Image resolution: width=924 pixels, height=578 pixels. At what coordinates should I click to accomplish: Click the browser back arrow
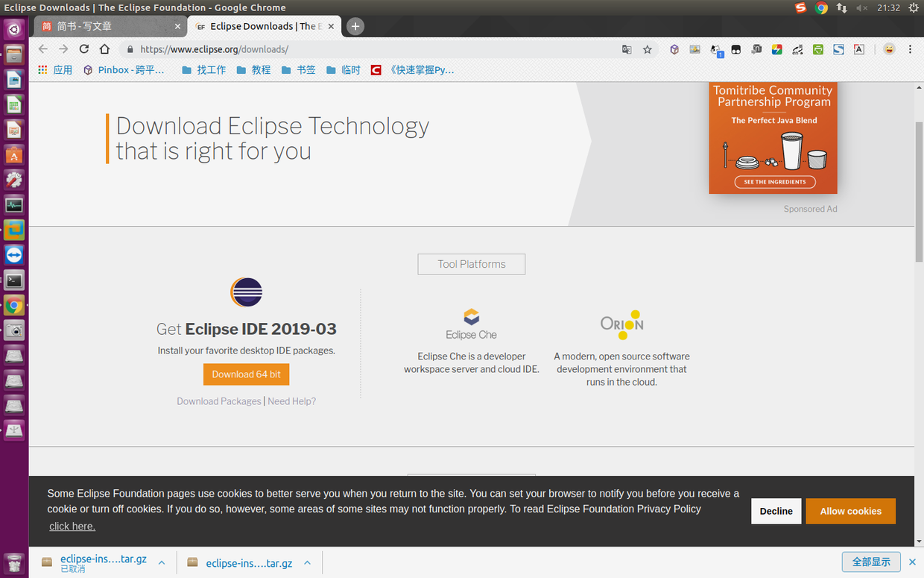pos(42,49)
